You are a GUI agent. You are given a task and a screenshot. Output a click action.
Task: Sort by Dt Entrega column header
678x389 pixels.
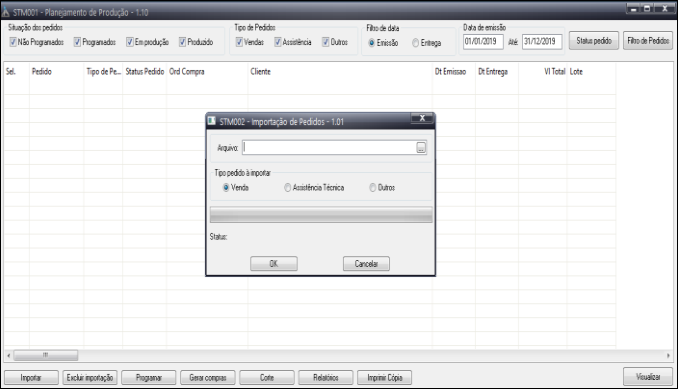(x=497, y=72)
